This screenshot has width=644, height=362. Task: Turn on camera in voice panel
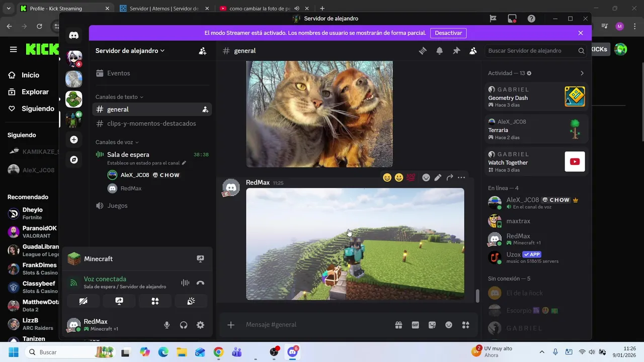pos(84,301)
